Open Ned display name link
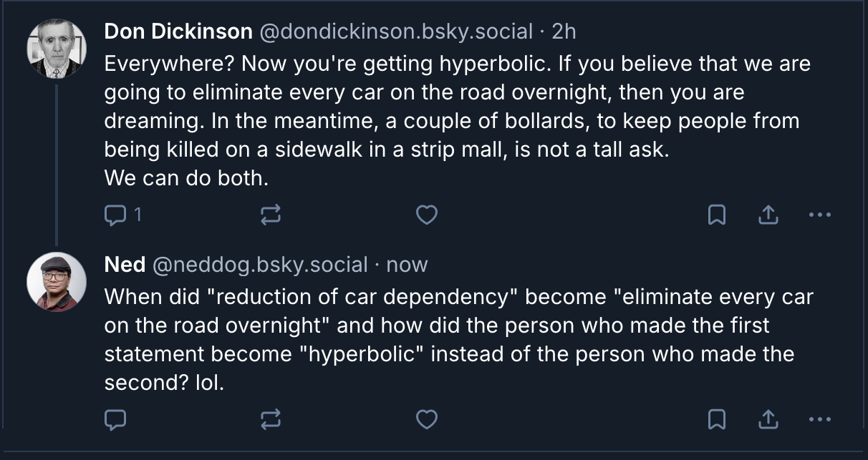The image size is (868, 460). point(125,265)
